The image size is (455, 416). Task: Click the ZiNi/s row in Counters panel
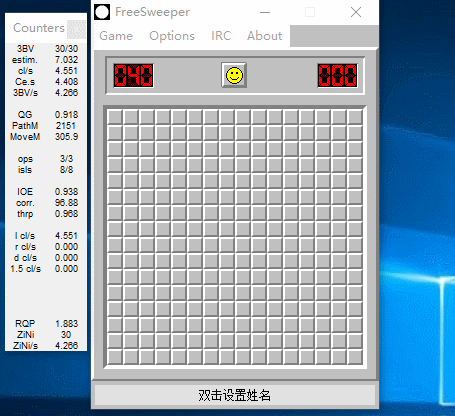[x=46, y=345]
